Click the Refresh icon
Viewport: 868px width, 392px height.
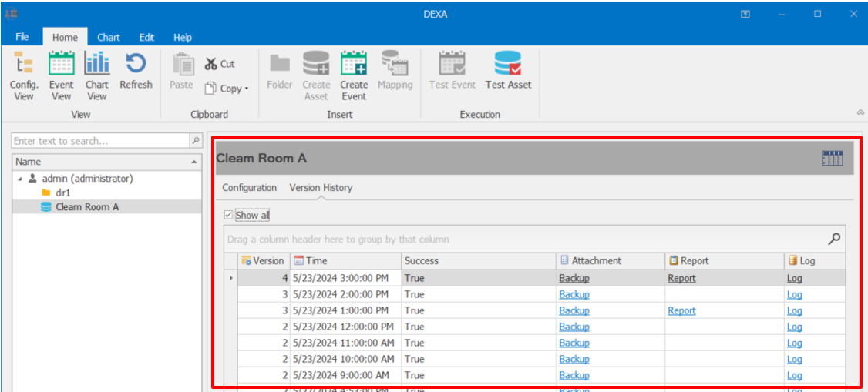coord(136,64)
